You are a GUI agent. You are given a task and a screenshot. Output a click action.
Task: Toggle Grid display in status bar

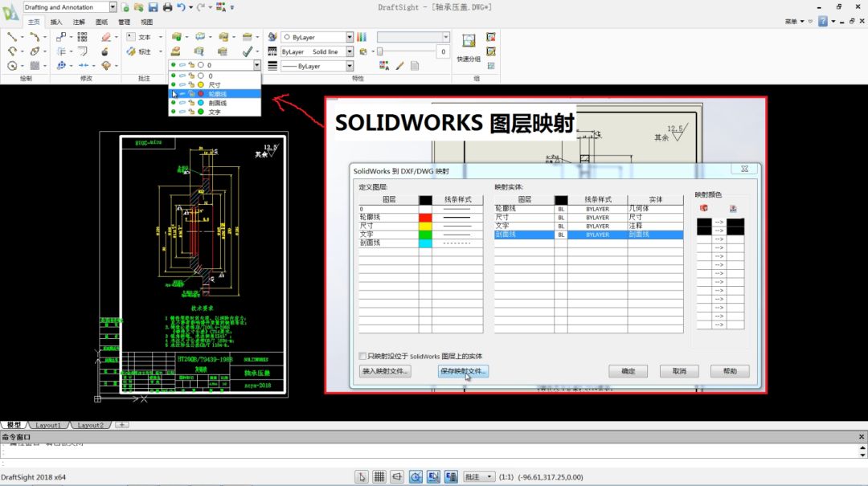pos(379,476)
